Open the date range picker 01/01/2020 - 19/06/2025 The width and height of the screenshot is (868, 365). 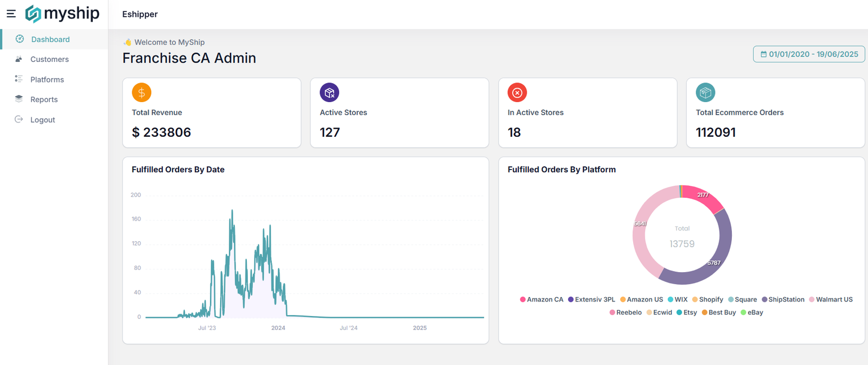point(809,54)
